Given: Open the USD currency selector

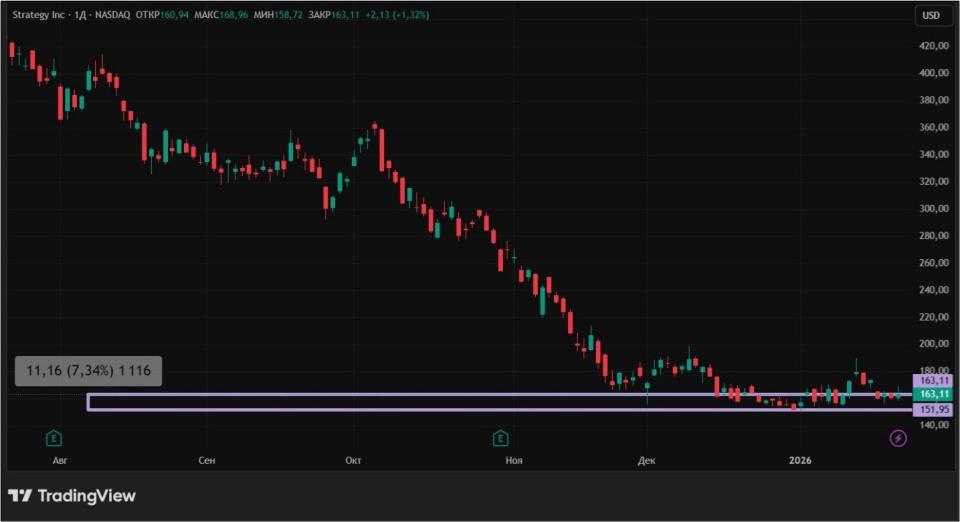Looking at the screenshot, I should [931, 15].
